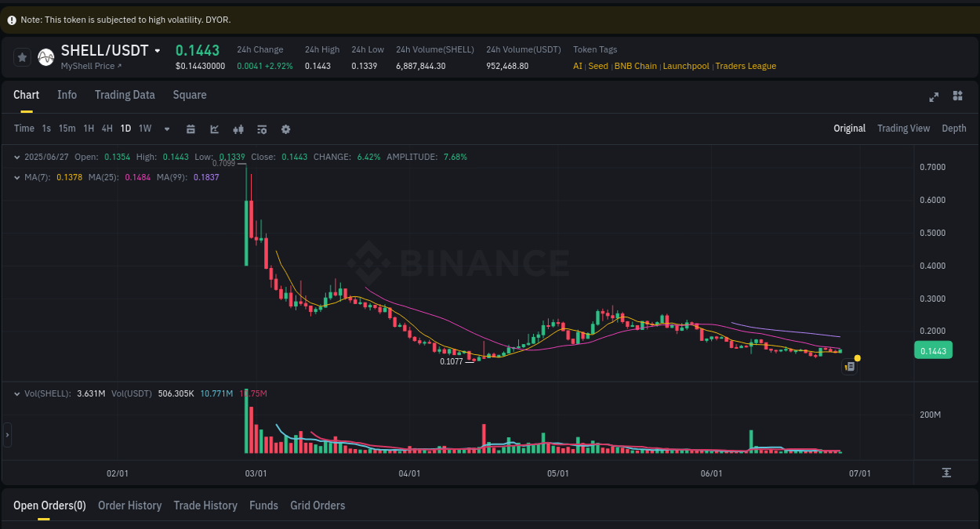This screenshot has height=529, width=980.
Task: Select the candlestick chart style icon
Action: (238, 129)
